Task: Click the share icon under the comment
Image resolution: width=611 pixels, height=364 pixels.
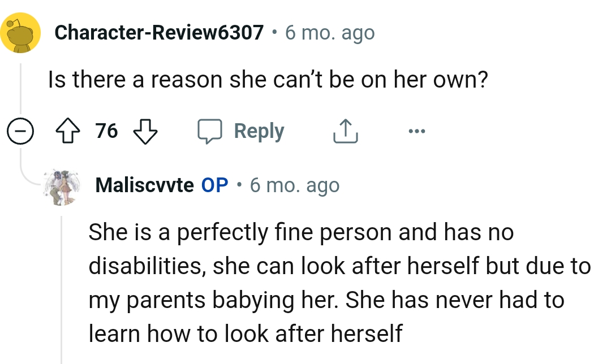Action: (x=345, y=131)
